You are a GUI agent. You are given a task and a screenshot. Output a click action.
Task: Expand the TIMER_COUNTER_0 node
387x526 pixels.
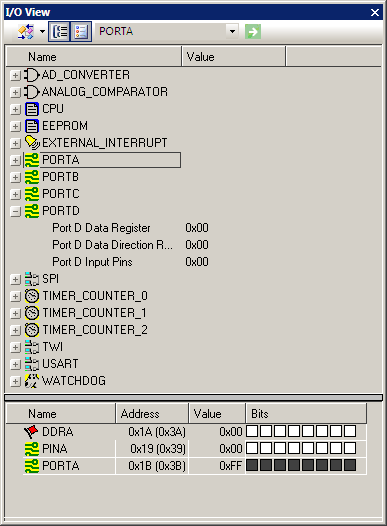pyautogui.click(x=15, y=296)
